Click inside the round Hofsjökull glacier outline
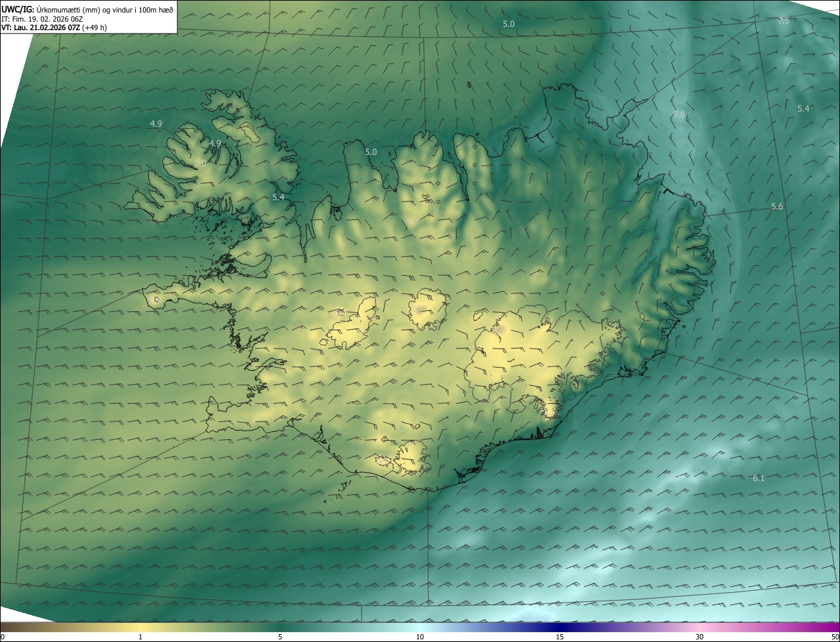 427,309
